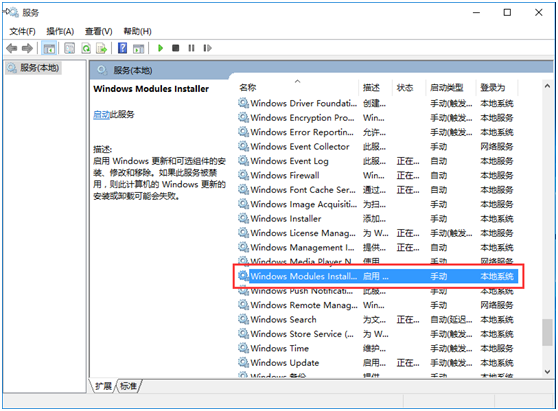This screenshot has width=558, height=411.
Task: Open the 查看(V) menu
Action: coord(99,31)
